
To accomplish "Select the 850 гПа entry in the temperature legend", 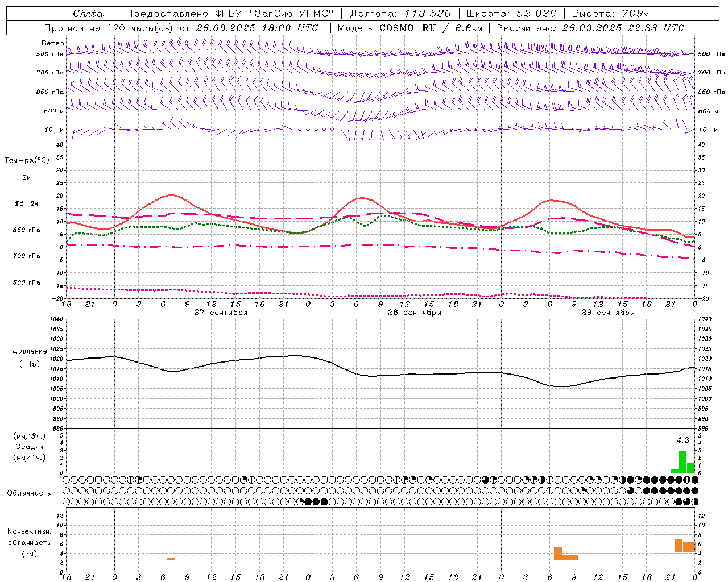I will click(26, 230).
